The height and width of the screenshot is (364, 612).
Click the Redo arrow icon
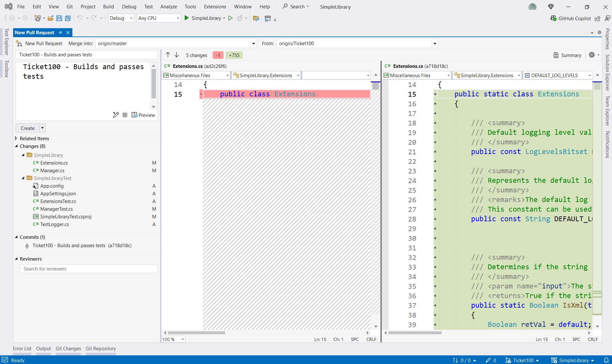coord(94,18)
